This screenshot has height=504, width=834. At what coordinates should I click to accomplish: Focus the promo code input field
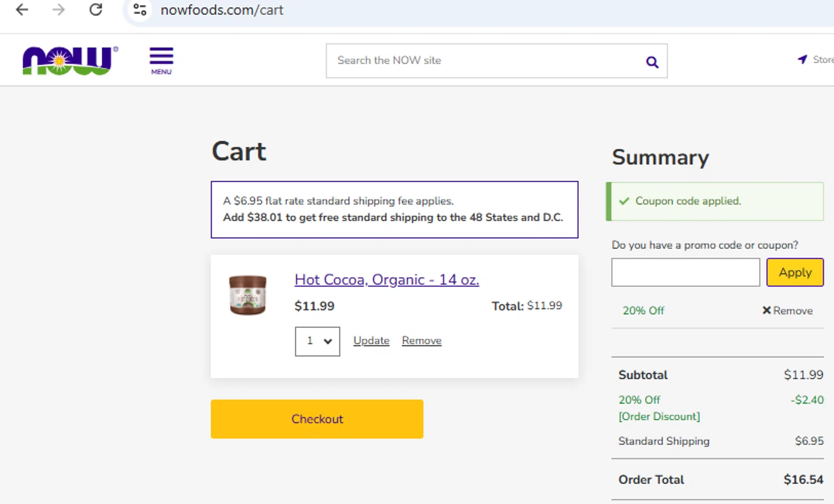[x=686, y=272]
